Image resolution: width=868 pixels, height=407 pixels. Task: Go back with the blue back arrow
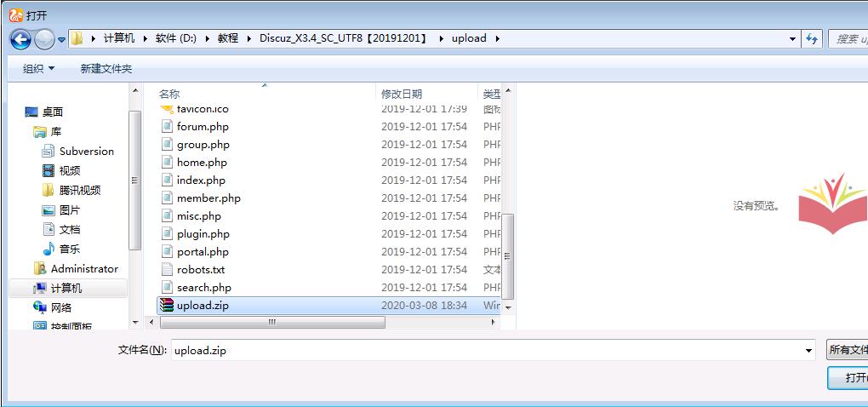coord(20,39)
